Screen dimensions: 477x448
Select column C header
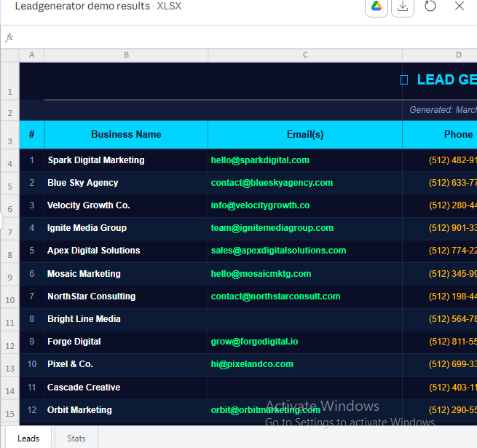pos(305,55)
